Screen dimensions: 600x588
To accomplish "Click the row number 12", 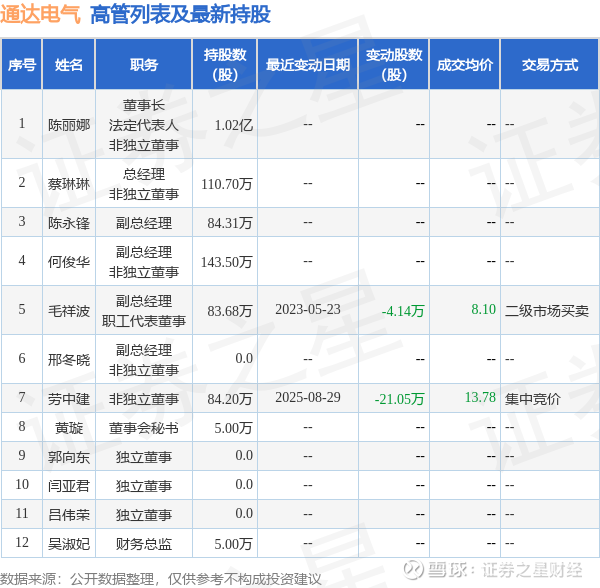I will click(22, 542).
